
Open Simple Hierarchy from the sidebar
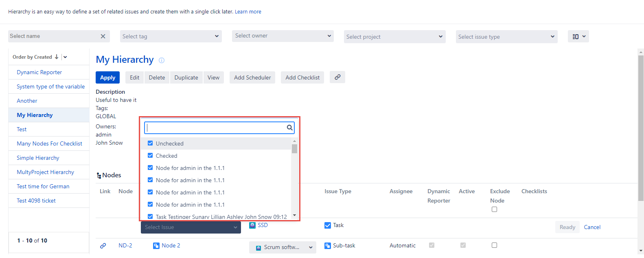(38, 158)
